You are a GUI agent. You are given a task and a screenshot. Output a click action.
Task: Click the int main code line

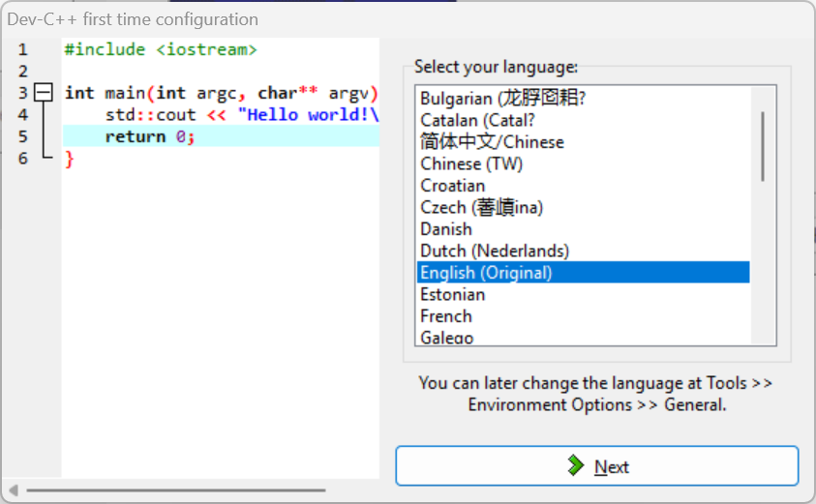[221, 93]
